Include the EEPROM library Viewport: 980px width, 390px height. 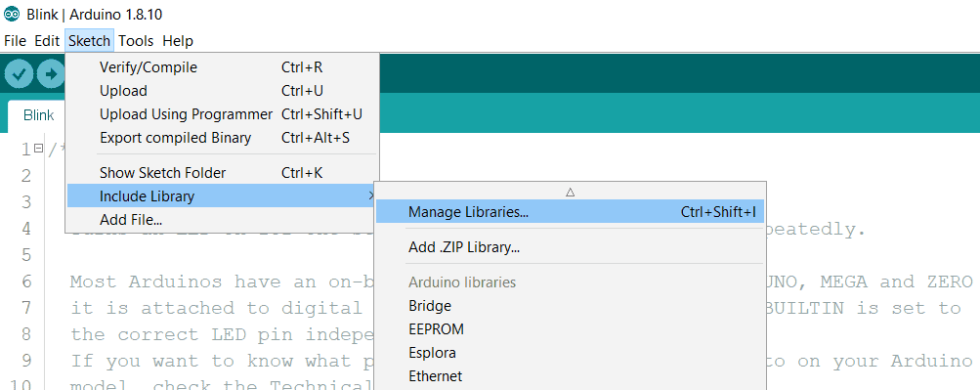coord(570,329)
